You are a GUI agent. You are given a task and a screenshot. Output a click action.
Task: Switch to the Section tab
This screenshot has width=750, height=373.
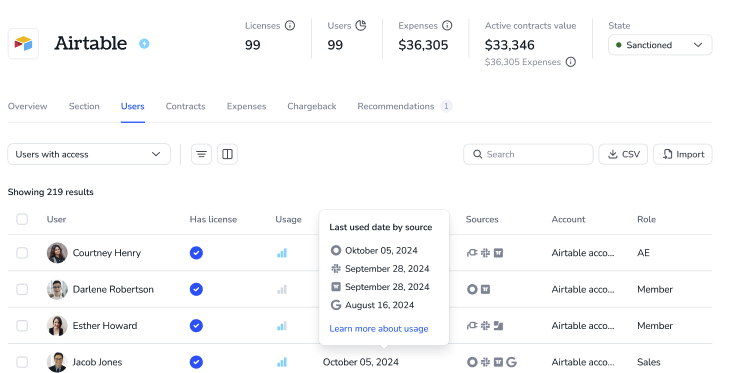[x=84, y=106]
